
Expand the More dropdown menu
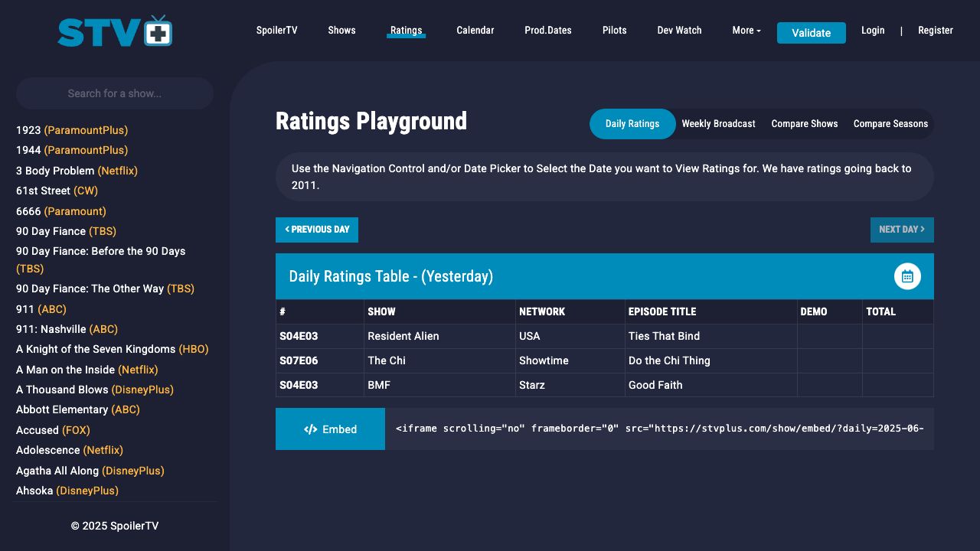click(746, 31)
